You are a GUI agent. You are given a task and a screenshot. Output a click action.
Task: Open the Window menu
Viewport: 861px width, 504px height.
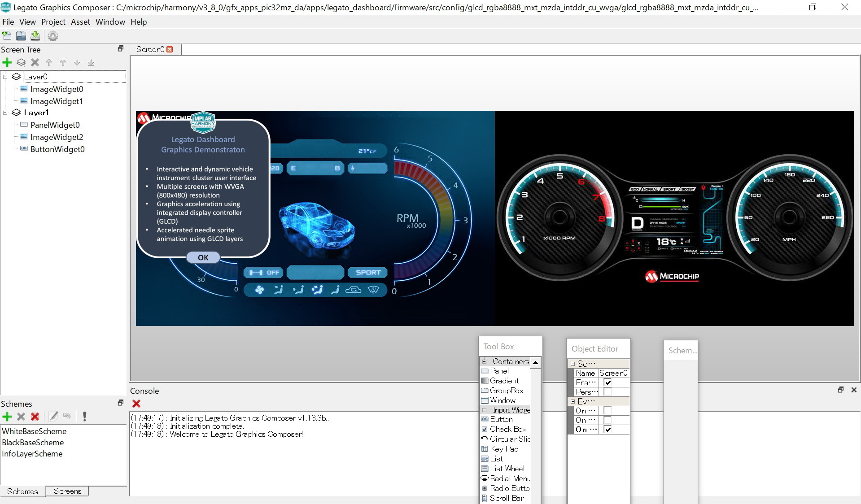(110, 22)
